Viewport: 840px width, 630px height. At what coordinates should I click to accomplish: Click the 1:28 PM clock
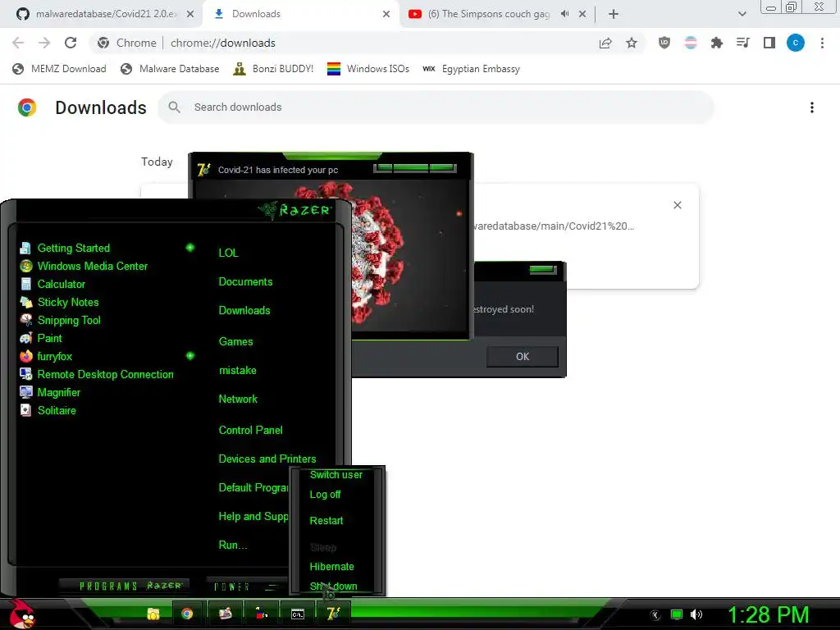(768, 614)
